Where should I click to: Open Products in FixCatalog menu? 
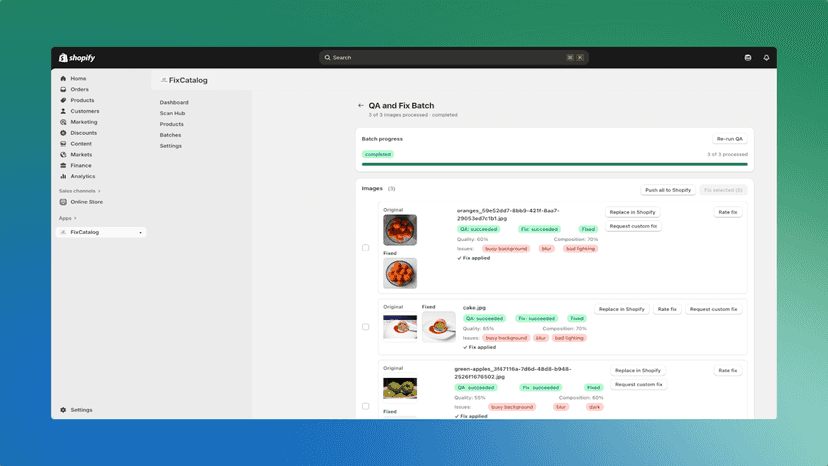[172, 124]
